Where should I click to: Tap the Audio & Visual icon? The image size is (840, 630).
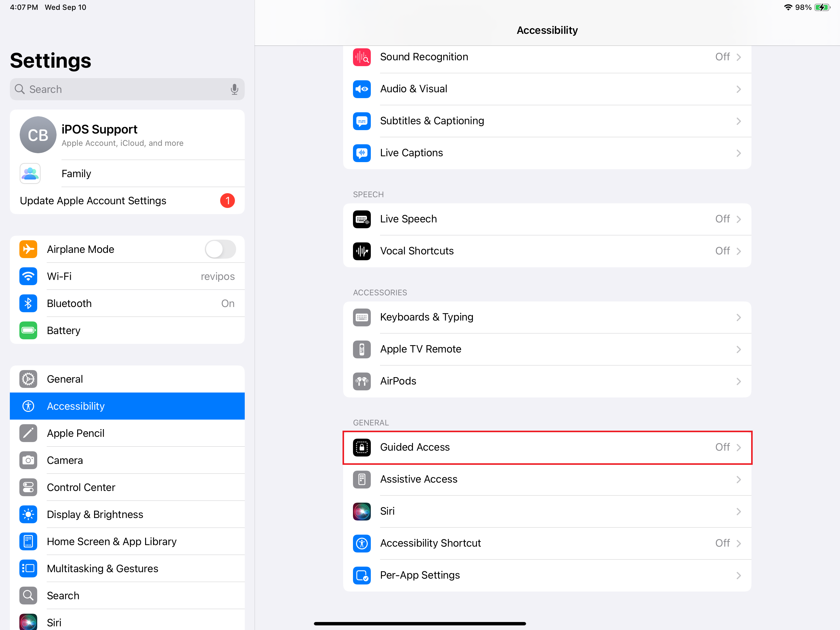(x=362, y=89)
